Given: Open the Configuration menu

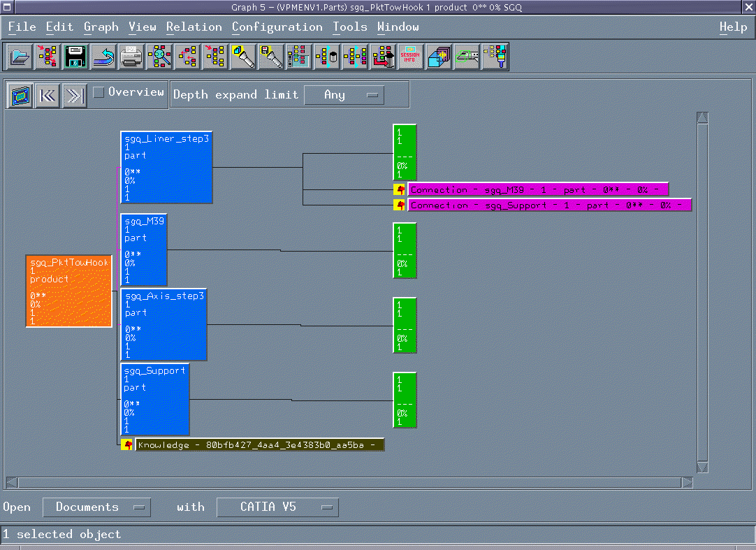Looking at the screenshot, I should (277, 27).
